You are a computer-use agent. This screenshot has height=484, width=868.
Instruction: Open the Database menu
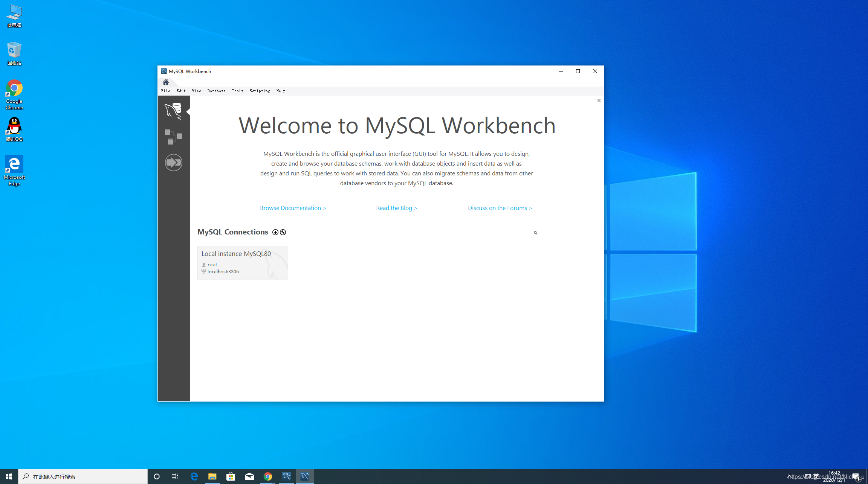216,91
